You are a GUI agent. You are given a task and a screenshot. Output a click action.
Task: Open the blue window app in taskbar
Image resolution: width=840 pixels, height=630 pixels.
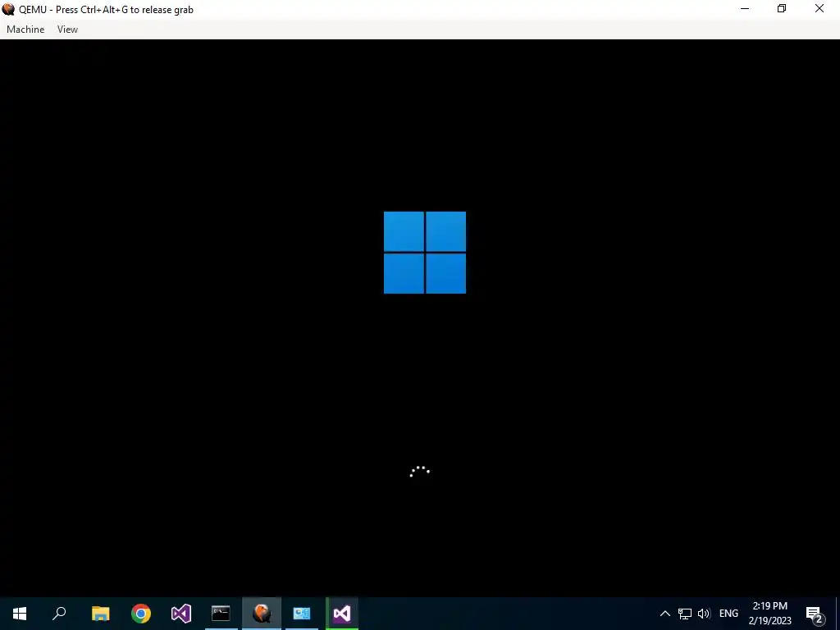pyautogui.click(x=302, y=614)
